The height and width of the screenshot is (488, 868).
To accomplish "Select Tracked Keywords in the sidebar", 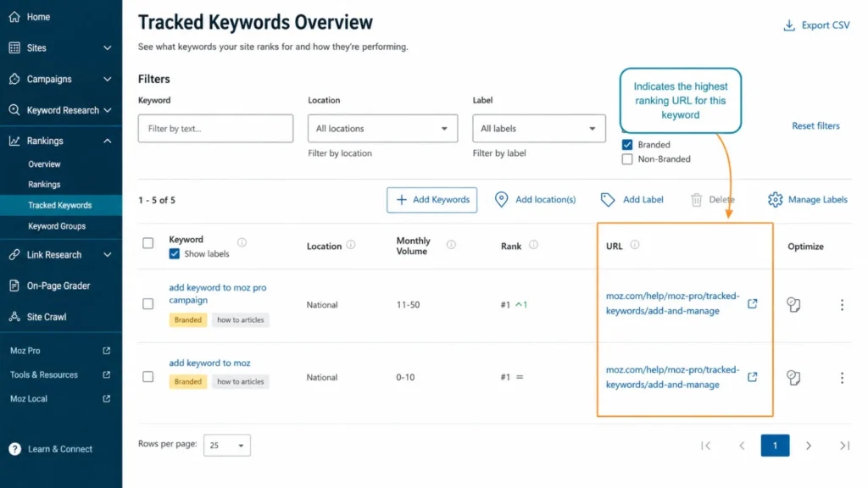I will point(61,205).
